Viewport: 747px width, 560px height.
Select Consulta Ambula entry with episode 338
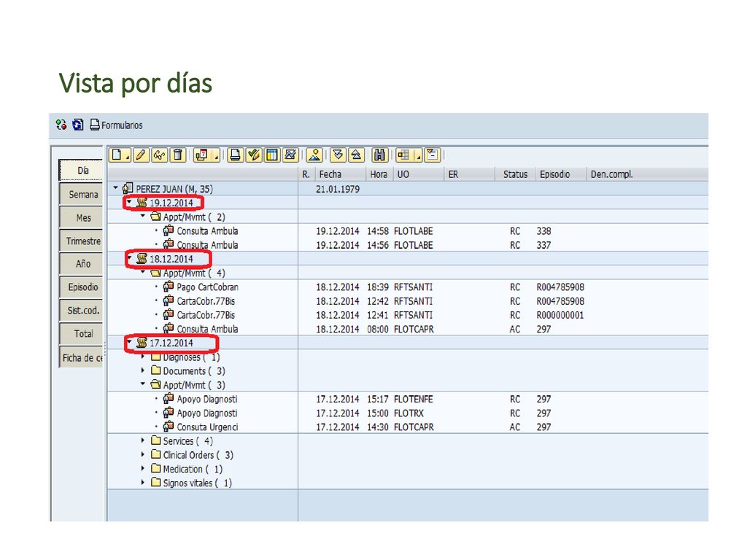(x=207, y=231)
